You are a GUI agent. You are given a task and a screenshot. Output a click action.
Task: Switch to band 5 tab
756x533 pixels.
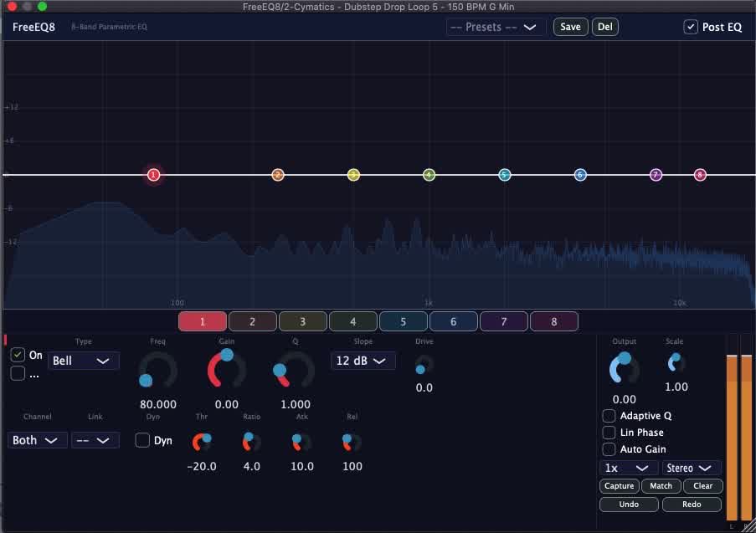(403, 321)
